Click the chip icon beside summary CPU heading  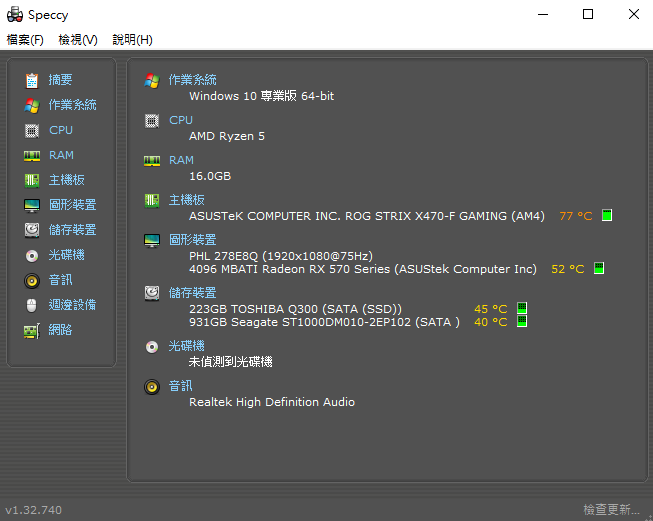coord(152,121)
